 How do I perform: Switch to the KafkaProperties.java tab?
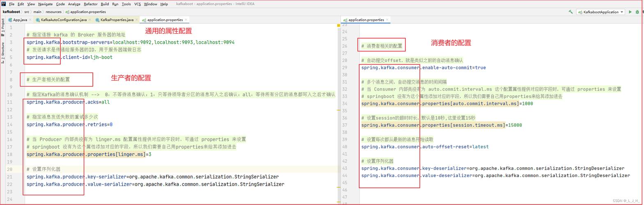(117, 20)
